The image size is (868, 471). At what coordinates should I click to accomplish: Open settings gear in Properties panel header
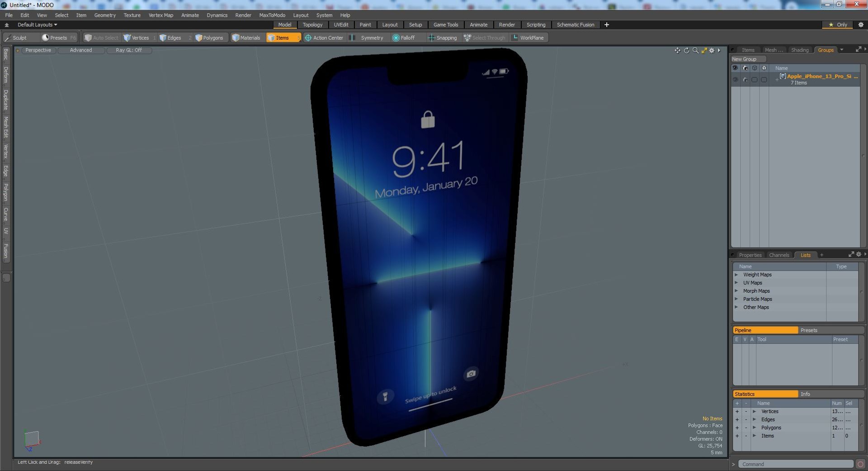coord(859,255)
